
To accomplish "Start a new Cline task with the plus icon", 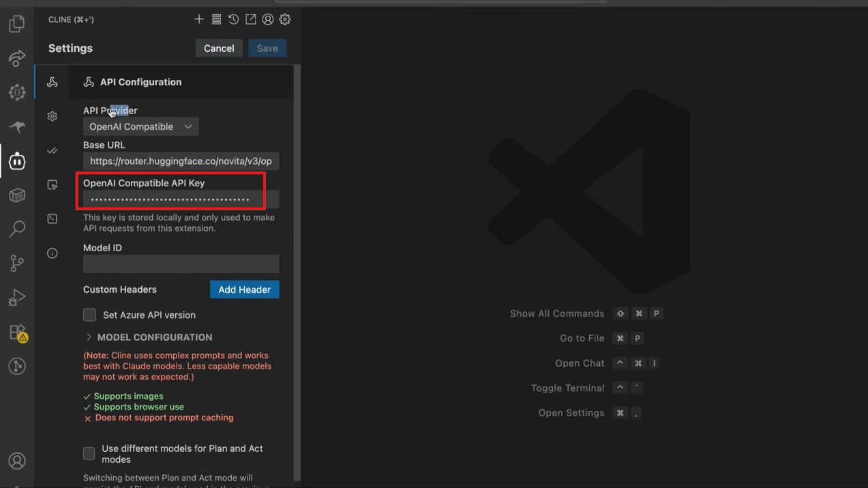I will (199, 19).
